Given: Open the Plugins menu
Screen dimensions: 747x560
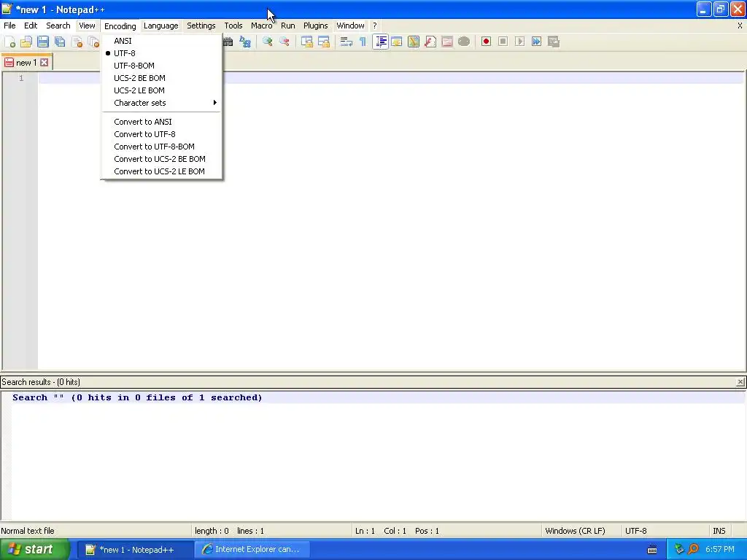Looking at the screenshot, I should pos(315,26).
